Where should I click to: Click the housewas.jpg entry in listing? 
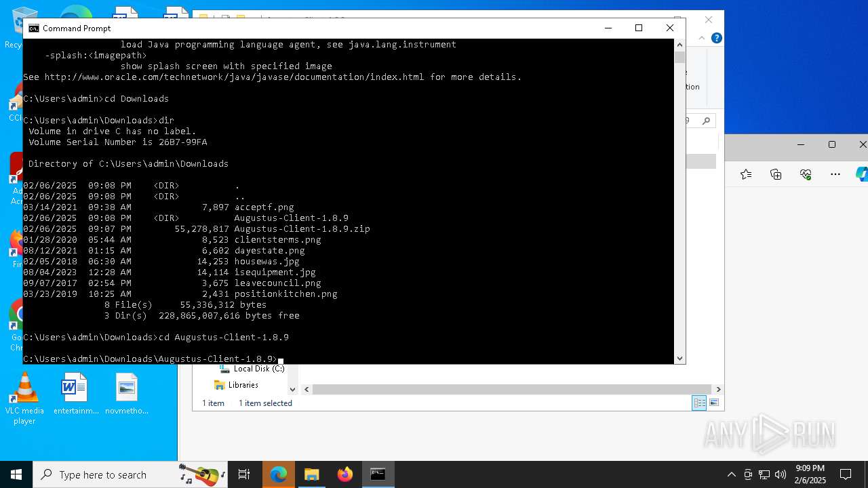click(267, 261)
